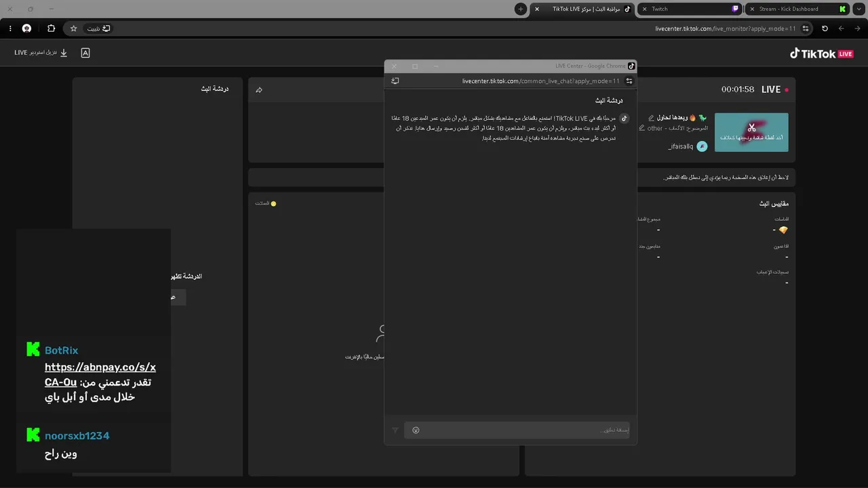Open the browser extensions puzzle icon
868x488 pixels.
pyautogui.click(x=51, y=28)
